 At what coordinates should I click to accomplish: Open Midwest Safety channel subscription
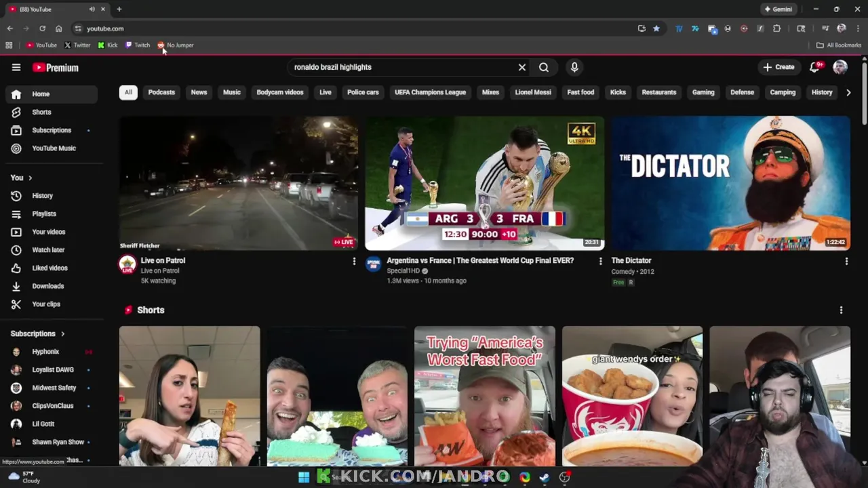point(52,388)
